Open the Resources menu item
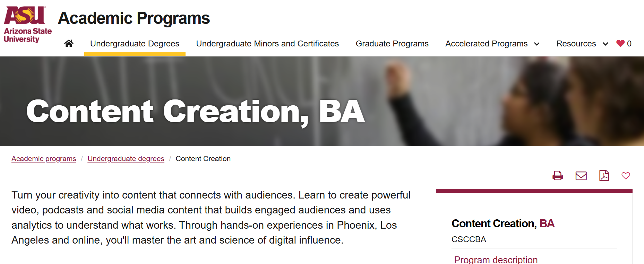The height and width of the screenshot is (264, 644). [576, 44]
